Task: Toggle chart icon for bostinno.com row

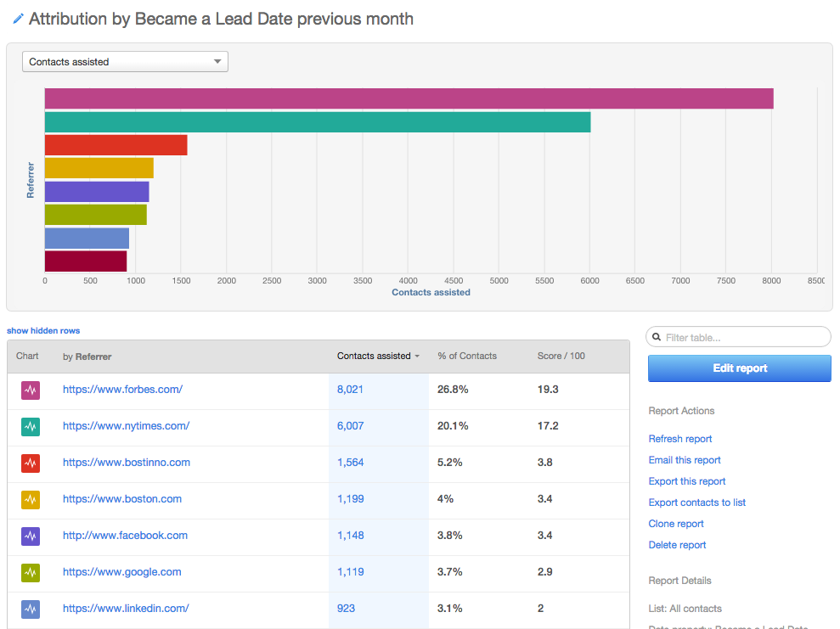Action: click(x=31, y=463)
